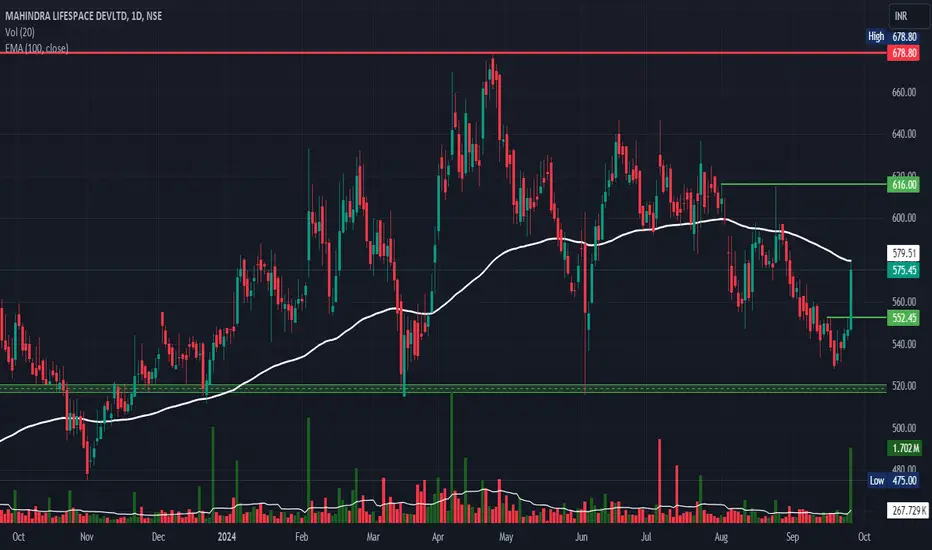Click the 267.729K volume average label
The image size is (932, 550).
tap(908, 510)
